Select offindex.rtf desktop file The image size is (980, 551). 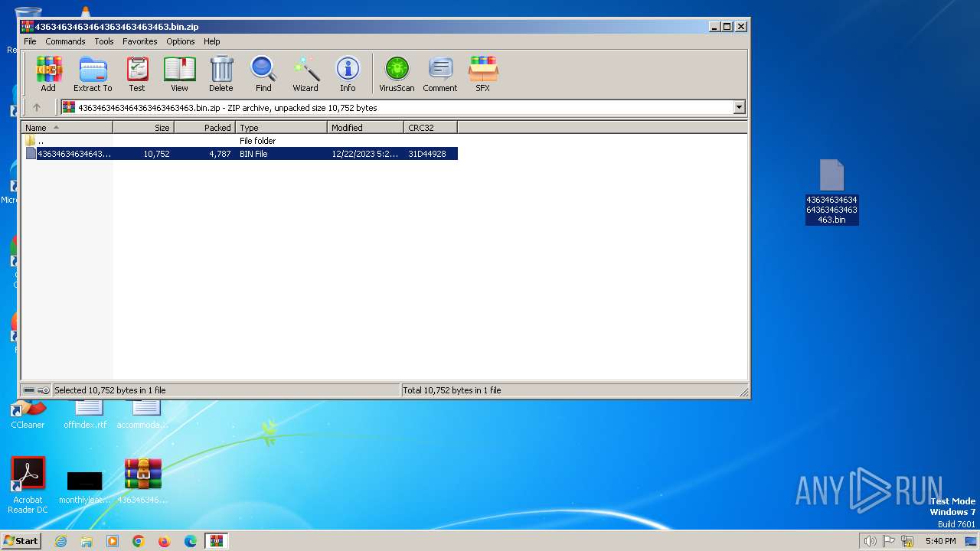pos(85,415)
